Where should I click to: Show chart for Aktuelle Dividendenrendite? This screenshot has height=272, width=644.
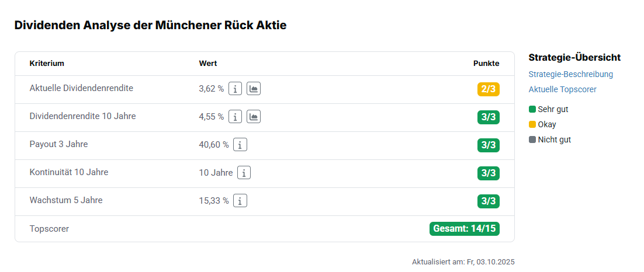pyautogui.click(x=254, y=89)
